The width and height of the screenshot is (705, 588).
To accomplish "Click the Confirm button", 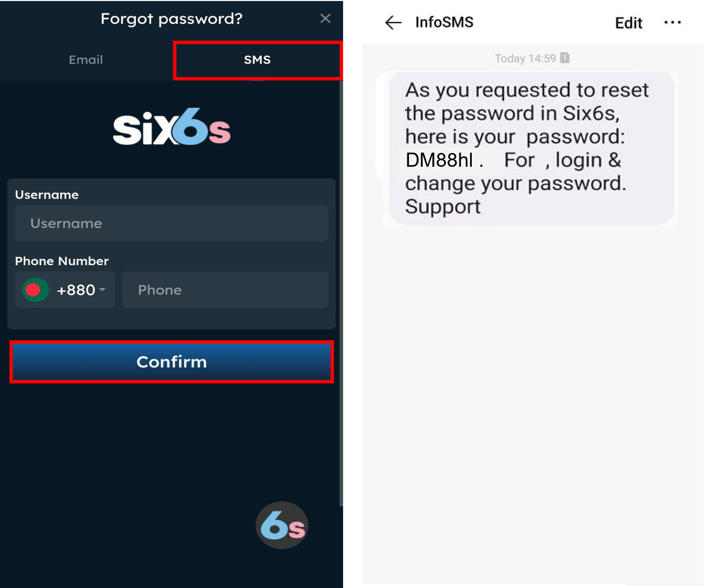I will pos(171,362).
